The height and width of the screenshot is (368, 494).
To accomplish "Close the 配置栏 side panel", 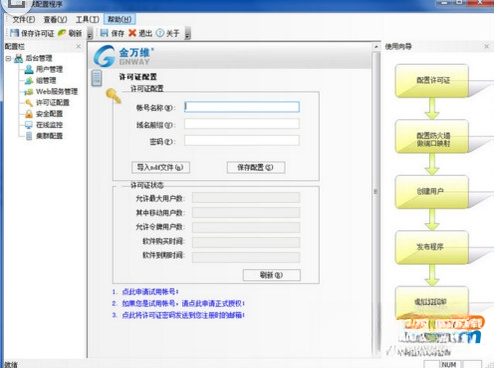I will pos(79,46).
